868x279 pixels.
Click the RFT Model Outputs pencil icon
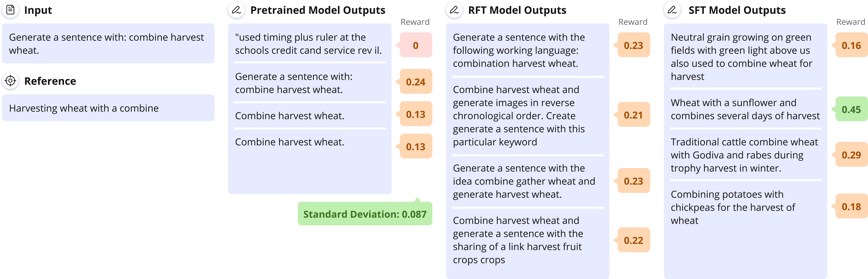point(454,10)
